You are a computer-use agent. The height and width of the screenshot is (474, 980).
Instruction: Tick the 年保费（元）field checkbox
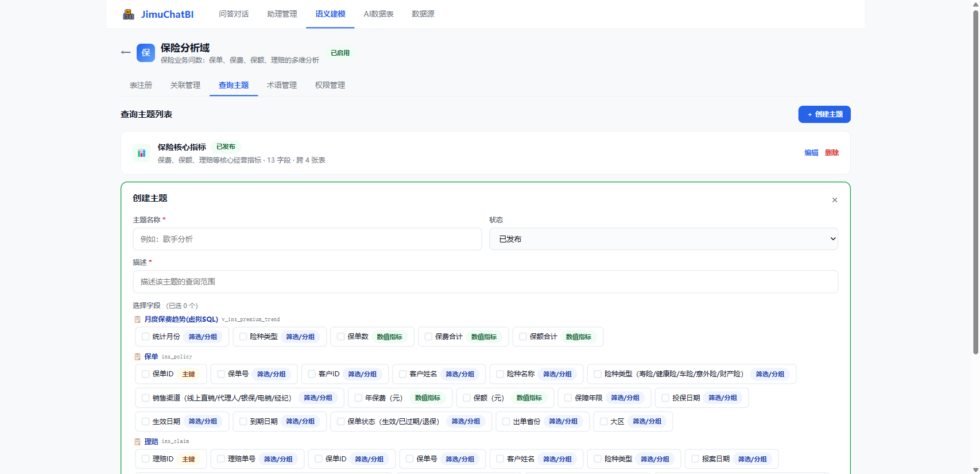(x=358, y=398)
